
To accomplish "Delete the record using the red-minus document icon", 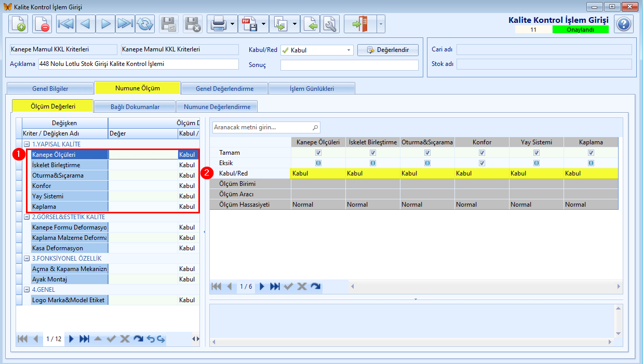I will pos(42,24).
